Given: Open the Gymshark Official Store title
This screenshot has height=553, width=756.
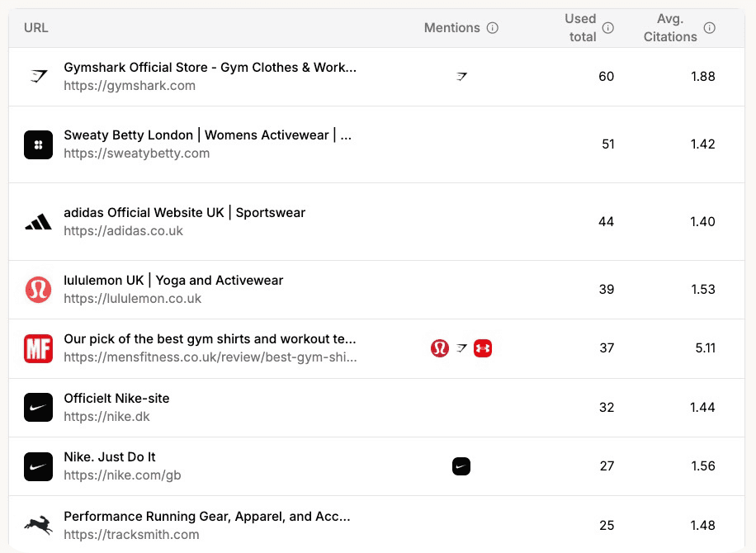Looking at the screenshot, I should pyautogui.click(x=210, y=68).
